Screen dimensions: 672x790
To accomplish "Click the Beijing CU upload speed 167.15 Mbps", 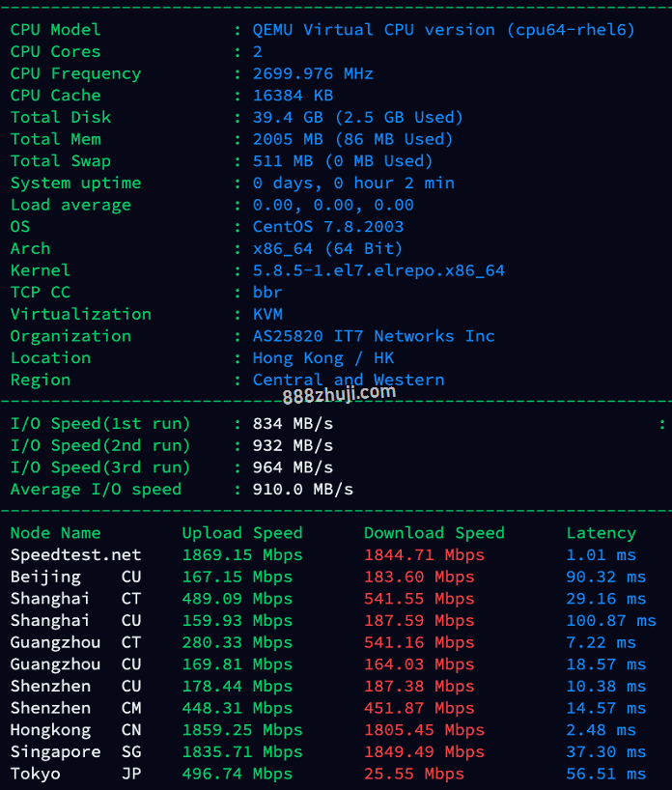I will (238, 577).
